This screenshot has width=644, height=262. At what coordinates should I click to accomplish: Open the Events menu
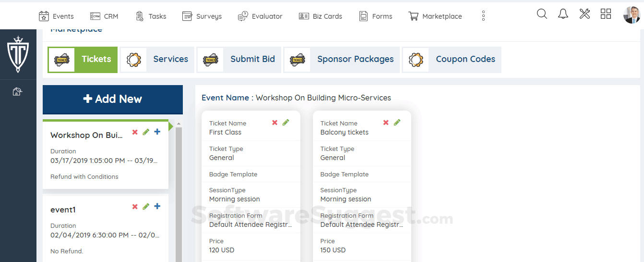pos(56,16)
